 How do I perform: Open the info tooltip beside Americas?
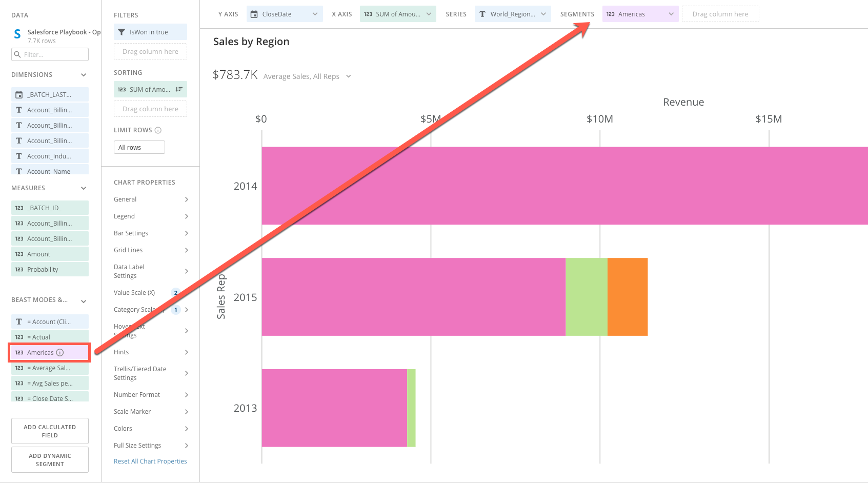coord(60,352)
